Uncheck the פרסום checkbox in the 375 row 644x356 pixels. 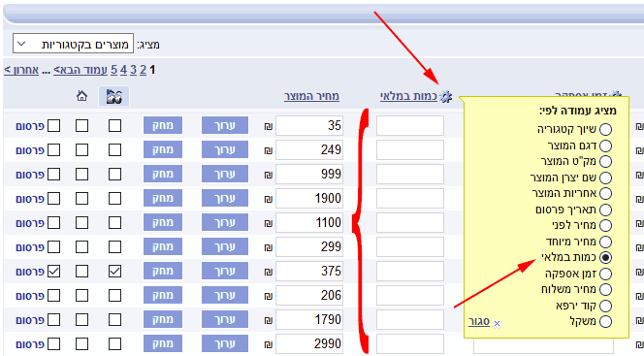tap(53, 271)
